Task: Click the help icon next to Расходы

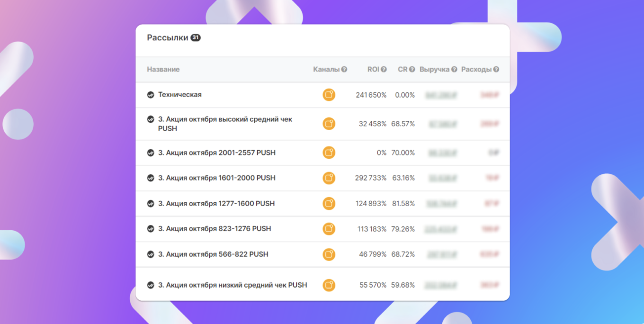Action: pos(496,69)
